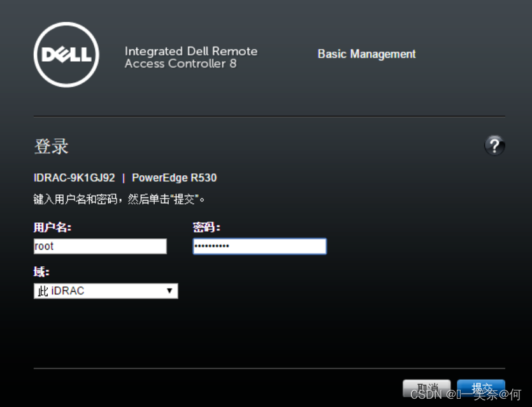
Task: Click the Dell logo
Action: 66,55
